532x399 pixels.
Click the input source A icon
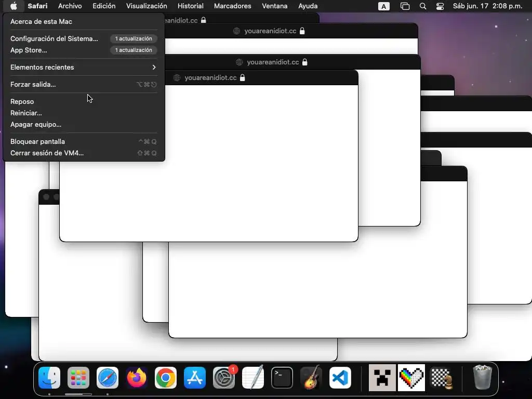coord(384,6)
